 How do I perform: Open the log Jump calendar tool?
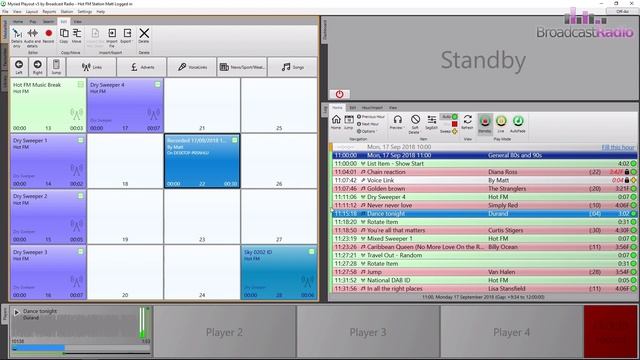click(349, 122)
